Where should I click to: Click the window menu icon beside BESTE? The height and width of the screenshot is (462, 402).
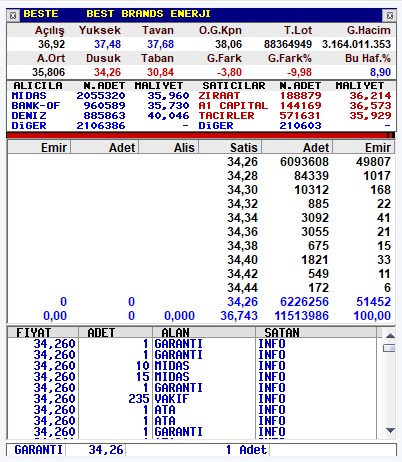pos(13,15)
